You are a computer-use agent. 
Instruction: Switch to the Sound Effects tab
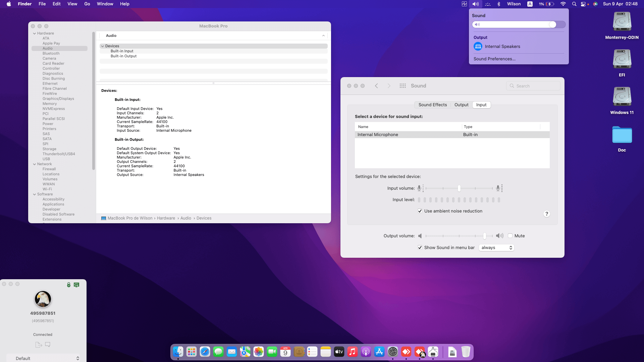pyautogui.click(x=432, y=105)
